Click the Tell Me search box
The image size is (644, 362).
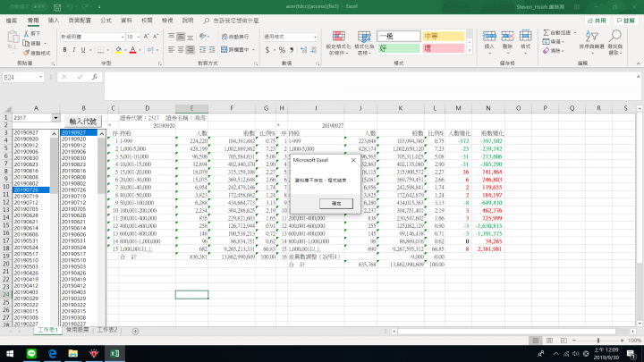pos(232,21)
